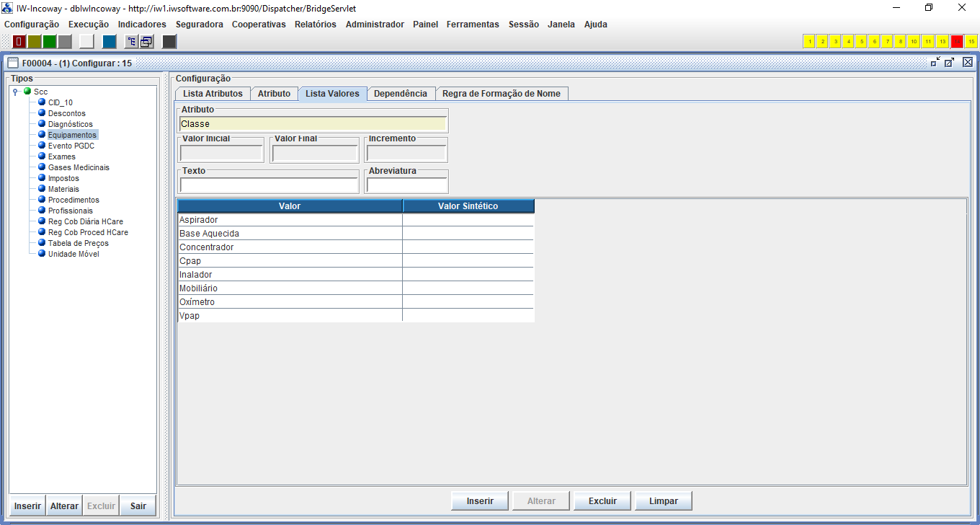This screenshot has width=980, height=525.
Task: Switch to the Lista Atributos tab
Action: tap(213, 94)
